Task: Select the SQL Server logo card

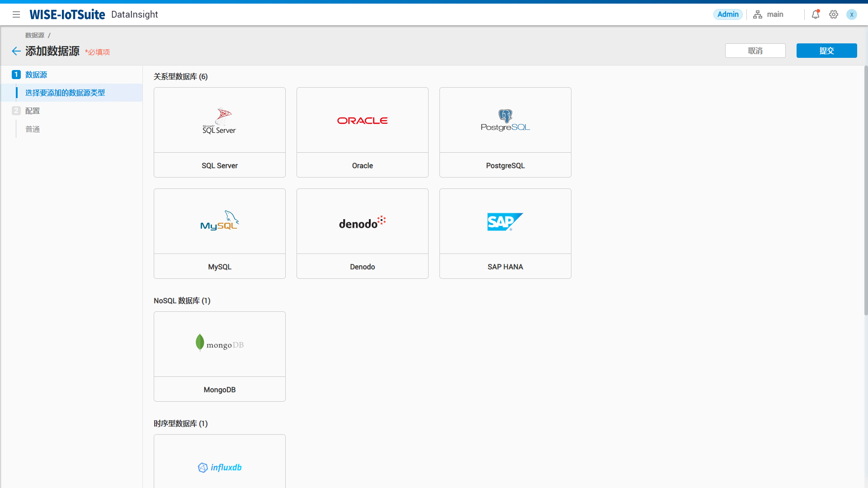Action: pyautogui.click(x=220, y=120)
